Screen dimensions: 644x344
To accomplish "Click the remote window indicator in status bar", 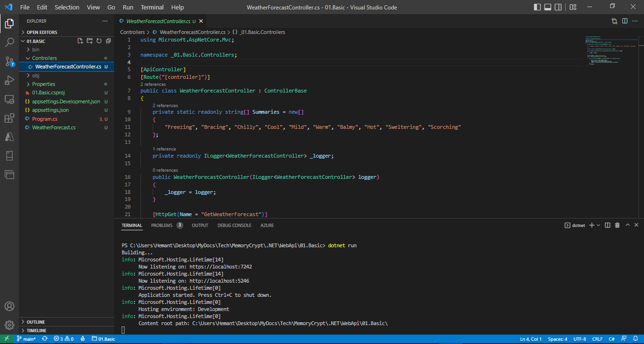I will click(7, 339).
